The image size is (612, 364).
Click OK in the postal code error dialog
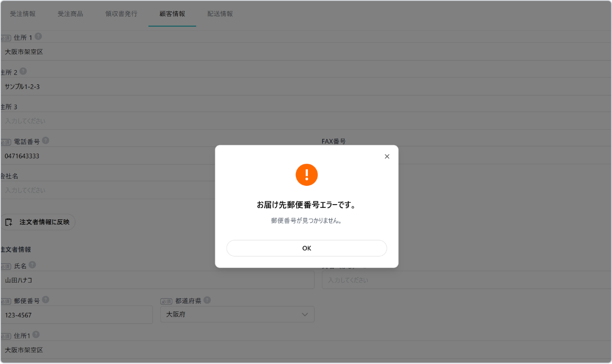[x=306, y=248]
